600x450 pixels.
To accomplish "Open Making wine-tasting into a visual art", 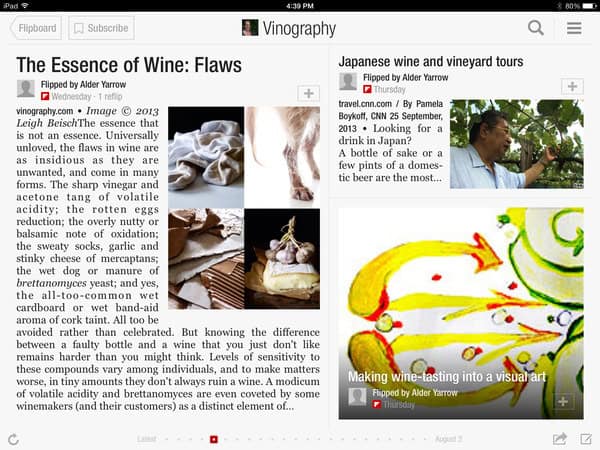I will [447, 377].
